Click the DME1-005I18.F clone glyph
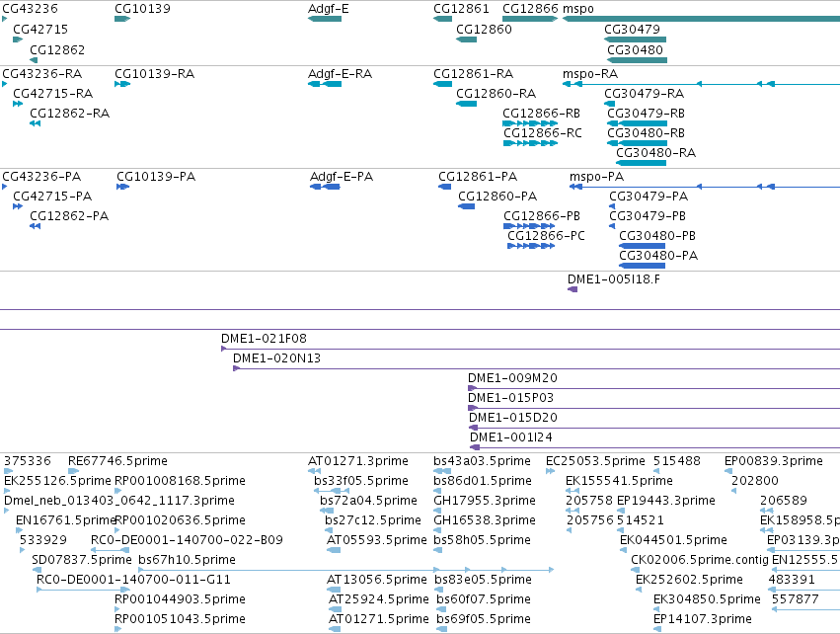Image resolution: width=840 pixels, height=634 pixels. click(x=573, y=289)
